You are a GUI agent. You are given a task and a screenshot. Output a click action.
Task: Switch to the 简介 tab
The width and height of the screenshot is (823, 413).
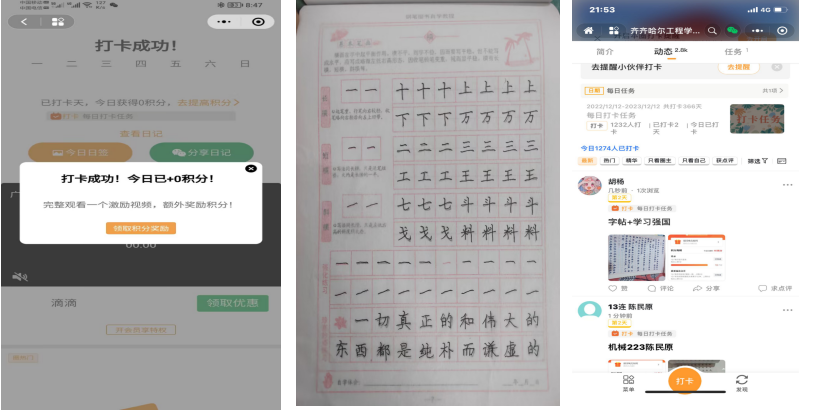605,50
